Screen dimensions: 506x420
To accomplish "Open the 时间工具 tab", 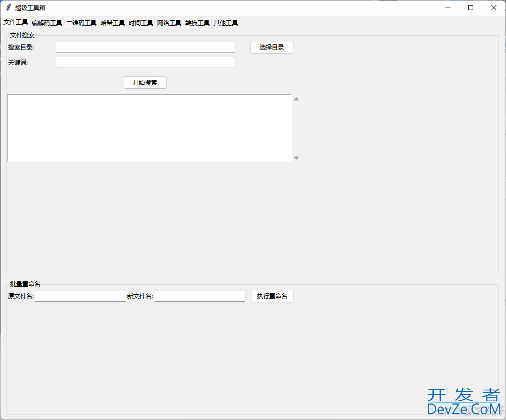I will [x=141, y=23].
